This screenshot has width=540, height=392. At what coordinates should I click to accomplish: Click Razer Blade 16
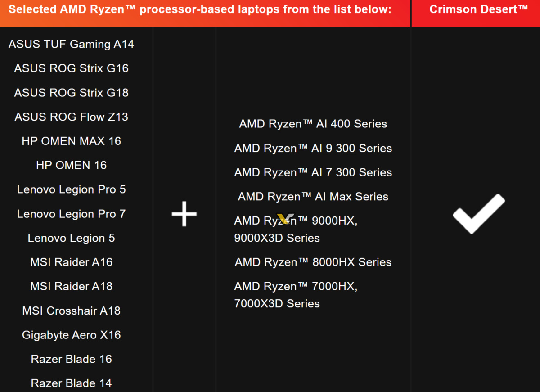pyautogui.click(x=71, y=359)
